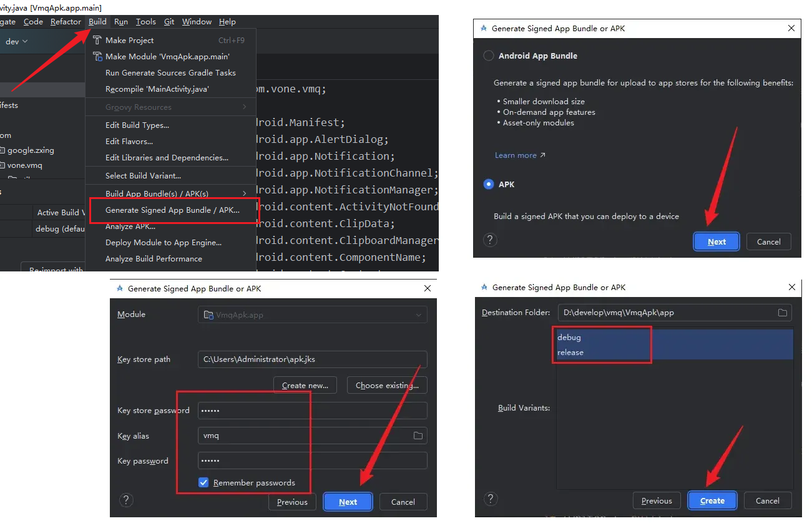Click help icon in Build Variants dialog
Viewport: 812px width, 526px height.
[491, 499]
